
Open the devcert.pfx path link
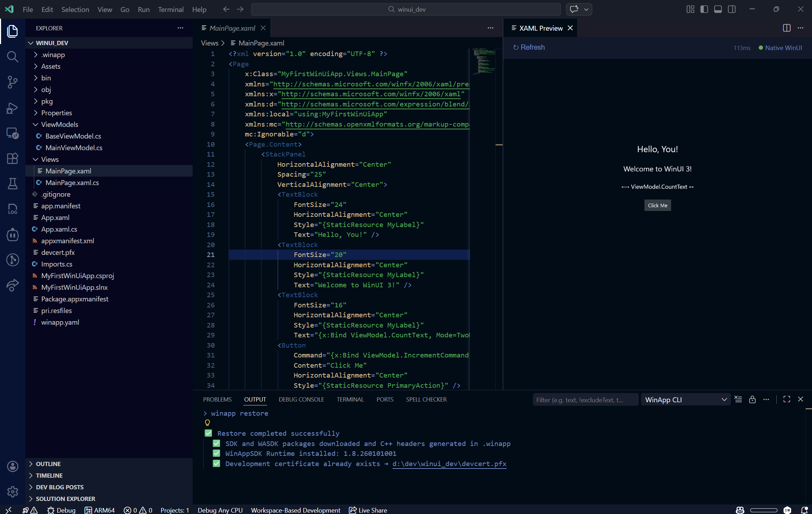click(449, 464)
